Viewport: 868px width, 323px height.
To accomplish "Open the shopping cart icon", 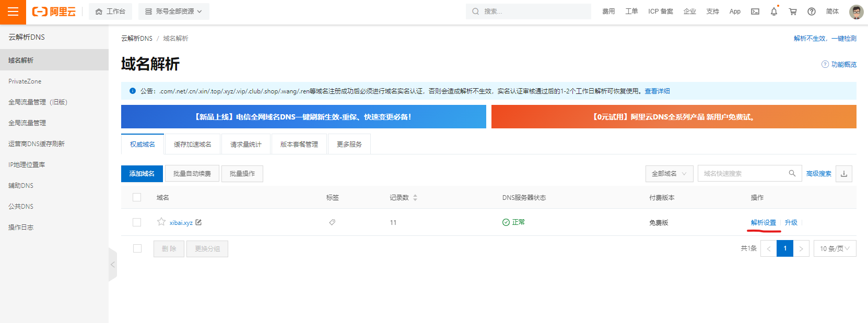I will [792, 11].
